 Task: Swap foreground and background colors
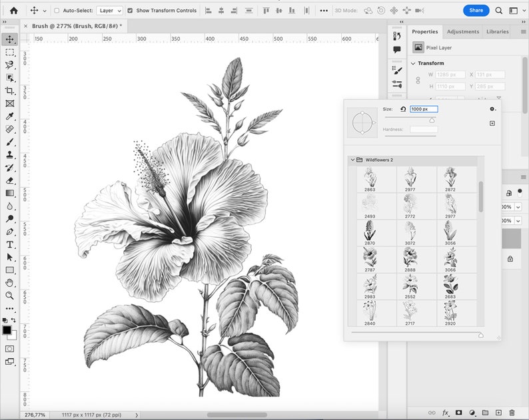point(13,320)
